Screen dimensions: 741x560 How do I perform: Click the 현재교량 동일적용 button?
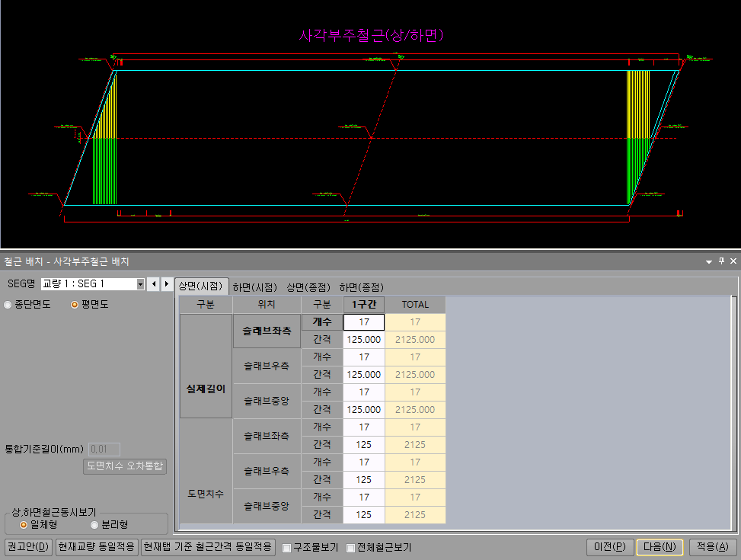coord(97,547)
